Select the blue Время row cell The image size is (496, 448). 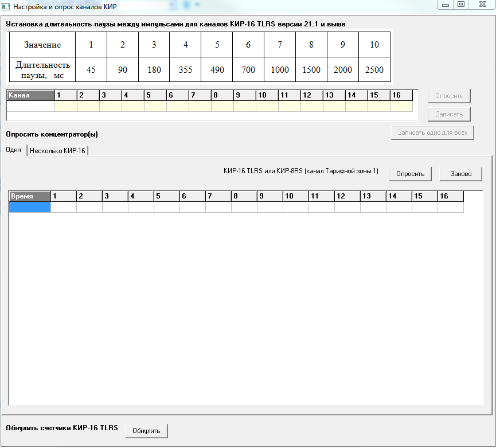[30, 207]
